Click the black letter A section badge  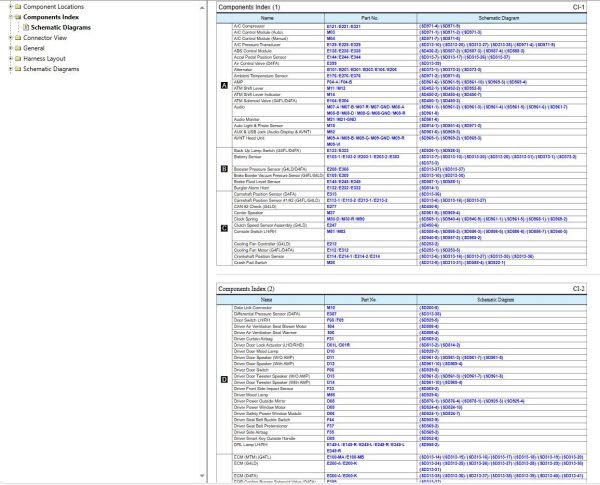[x=224, y=85]
